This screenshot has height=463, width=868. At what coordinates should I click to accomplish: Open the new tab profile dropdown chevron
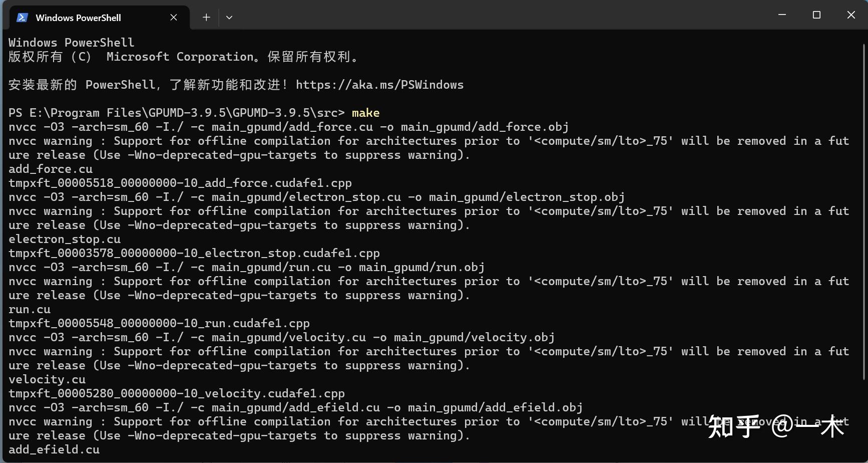(229, 17)
